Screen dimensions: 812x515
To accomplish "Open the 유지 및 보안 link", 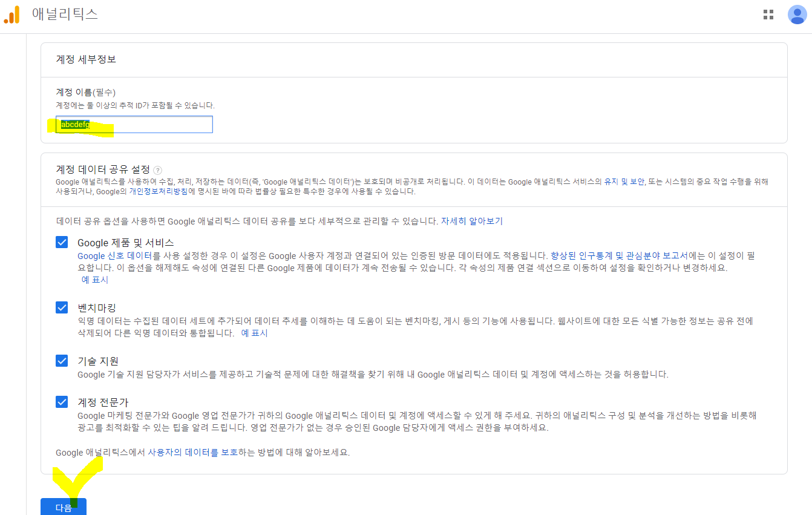I will click(x=624, y=182).
